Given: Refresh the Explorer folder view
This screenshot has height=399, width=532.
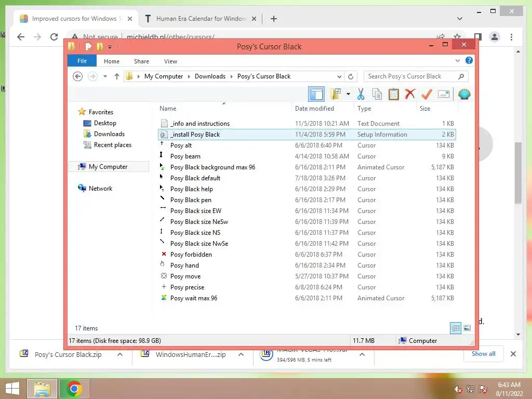Looking at the screenshot, I should [x=351, y=76].
